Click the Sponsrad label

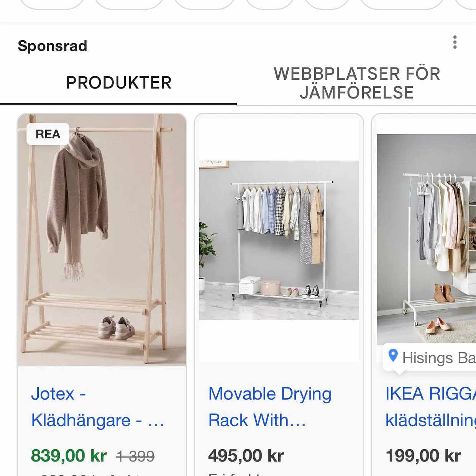coord(53,46)
